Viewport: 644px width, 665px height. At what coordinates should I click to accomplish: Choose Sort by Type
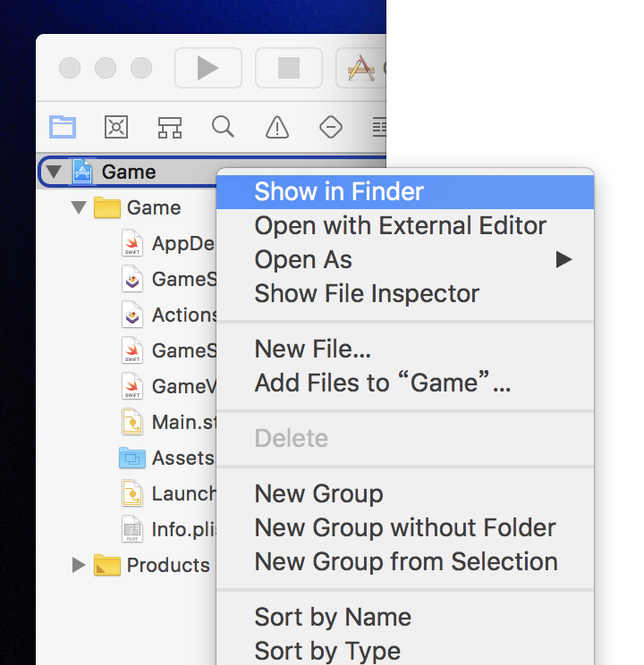tap(405, 651)
